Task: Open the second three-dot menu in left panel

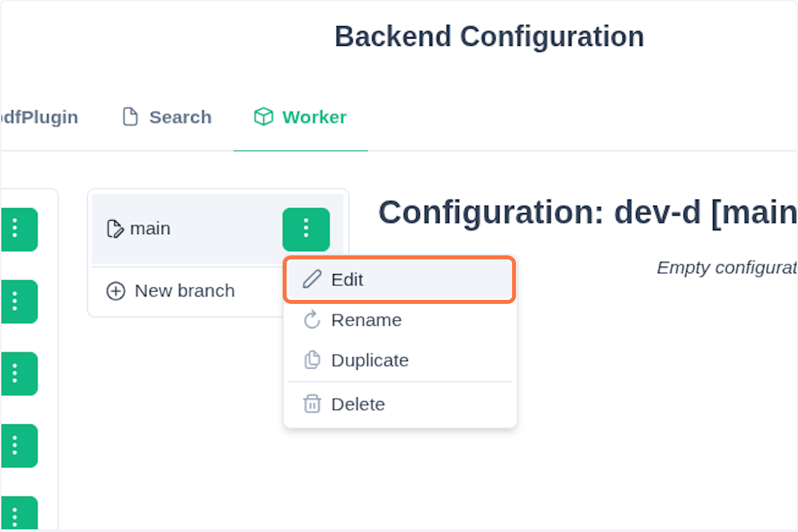Action: coord(16,301)
